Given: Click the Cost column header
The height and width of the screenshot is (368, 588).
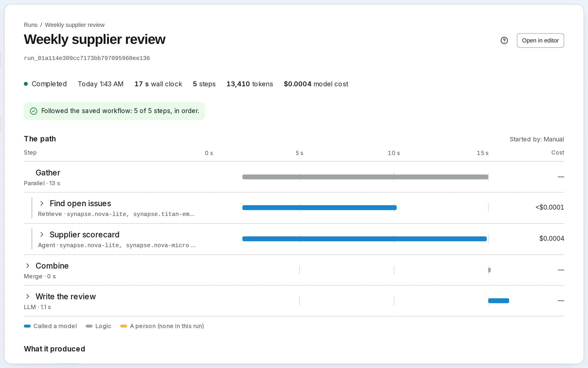Looking at the screenshot, I should 558,153.
